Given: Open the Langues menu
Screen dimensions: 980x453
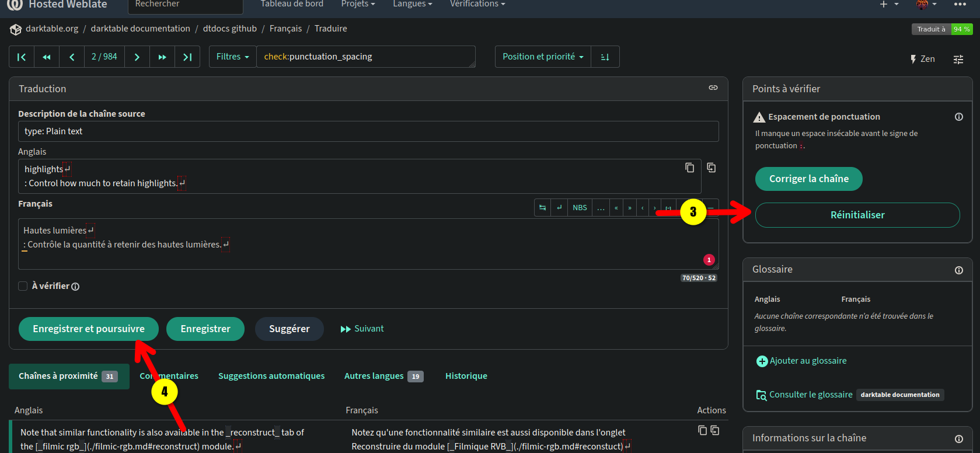Looking at the screenshot, I should (x=413, y=4).
